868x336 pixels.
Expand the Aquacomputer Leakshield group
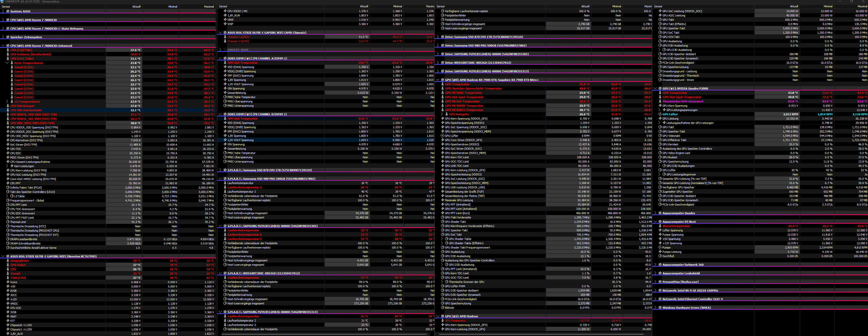coord(655,273)
